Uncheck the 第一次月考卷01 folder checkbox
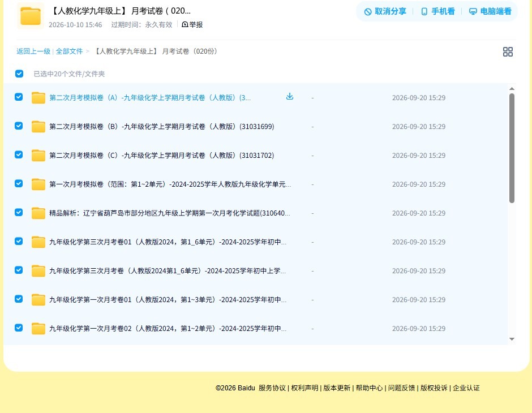 19,299
